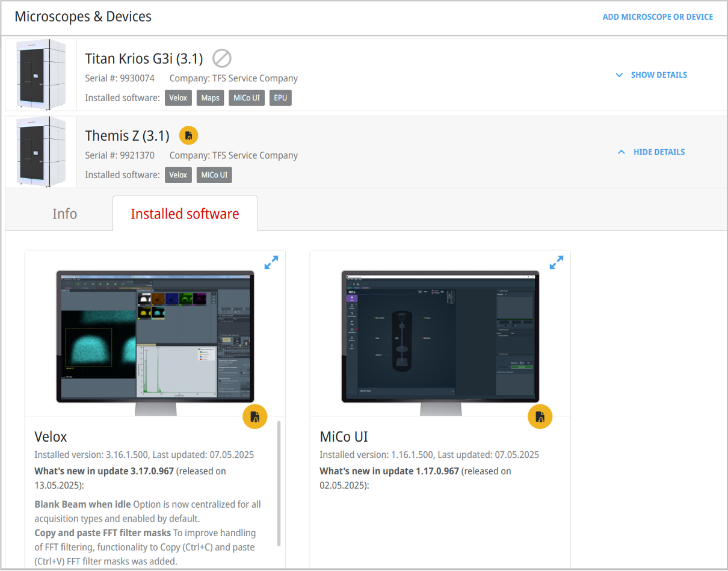Click the yellow download badge on MiCo UI card

click(540, 416)
